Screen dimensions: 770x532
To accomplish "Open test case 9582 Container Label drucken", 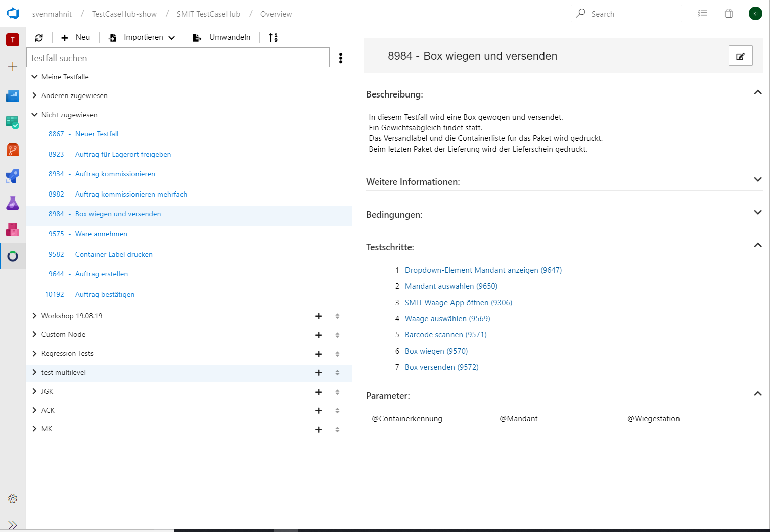I will (113, 254).
